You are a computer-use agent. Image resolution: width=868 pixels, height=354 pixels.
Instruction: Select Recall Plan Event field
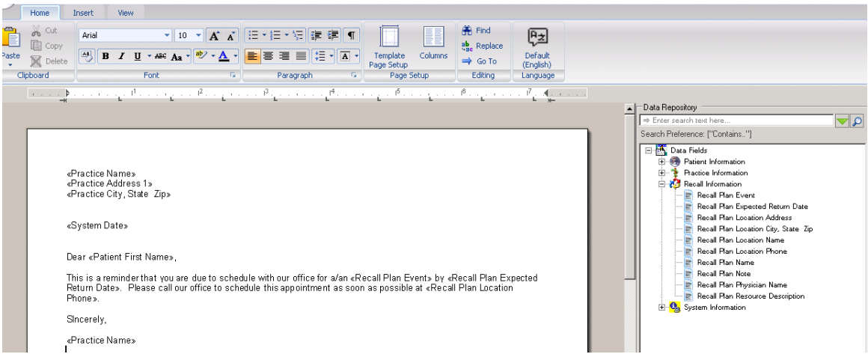coord(725,195)
